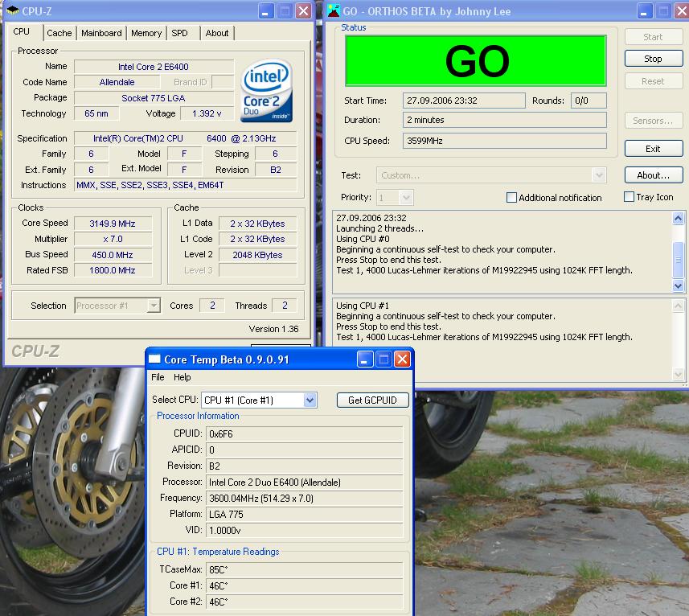Click the Frequency field showing 3600.04MHz

304,499
